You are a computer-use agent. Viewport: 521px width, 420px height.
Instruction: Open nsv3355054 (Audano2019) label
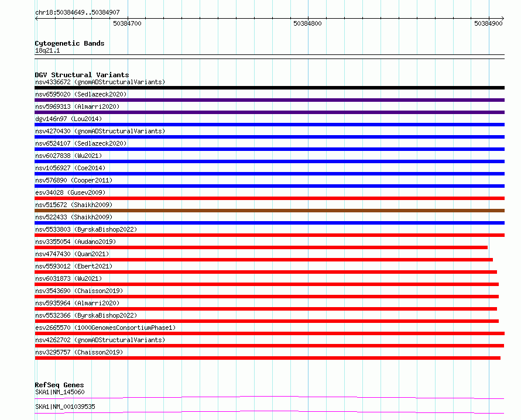click(x=76, y=242)
